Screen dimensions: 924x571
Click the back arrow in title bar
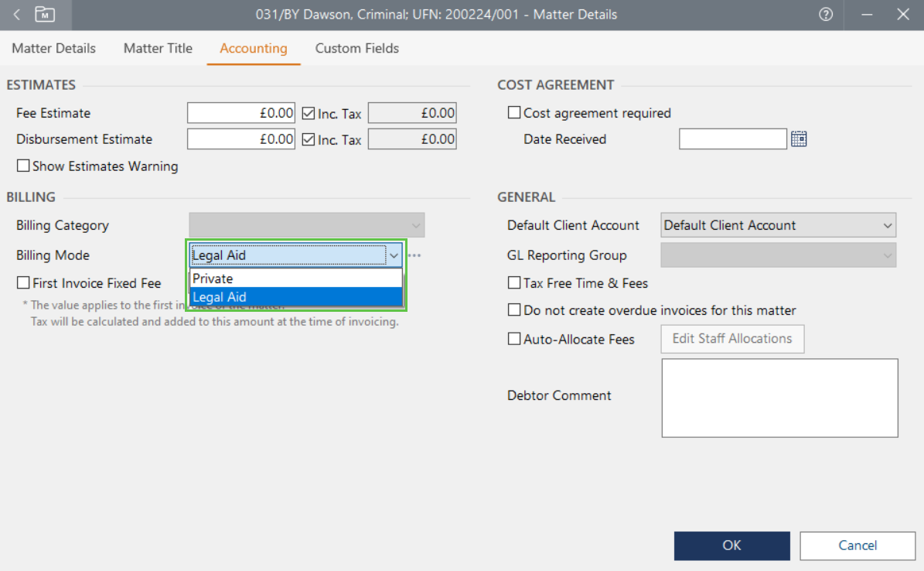click(x=17, y=15)
